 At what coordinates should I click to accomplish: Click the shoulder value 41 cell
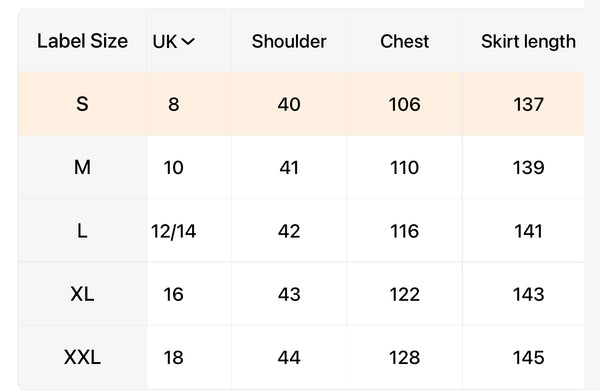tap(289, 167)
